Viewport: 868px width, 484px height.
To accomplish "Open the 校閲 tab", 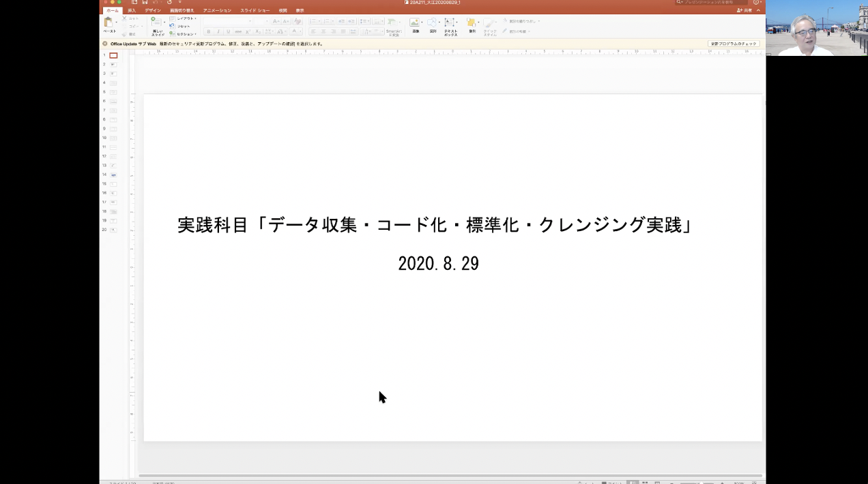I will pos(283,11).
